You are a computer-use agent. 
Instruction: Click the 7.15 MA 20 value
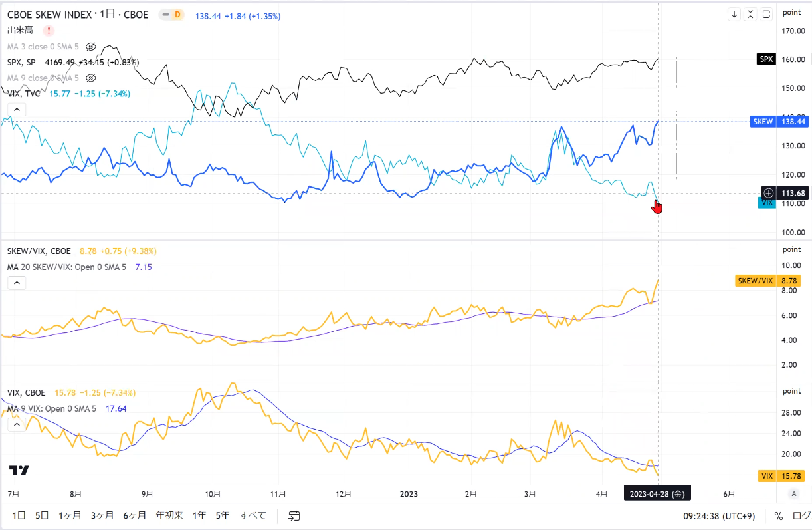tap(145, 267)
